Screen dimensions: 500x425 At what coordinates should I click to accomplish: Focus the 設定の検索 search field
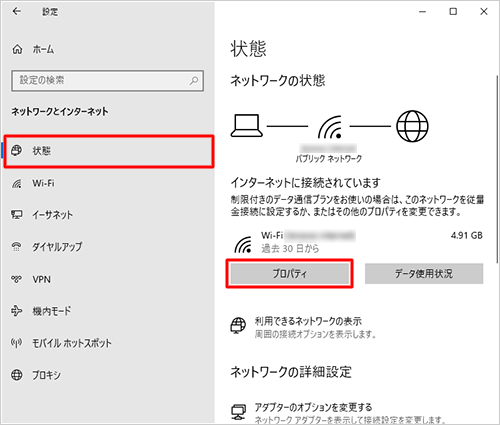107,80
